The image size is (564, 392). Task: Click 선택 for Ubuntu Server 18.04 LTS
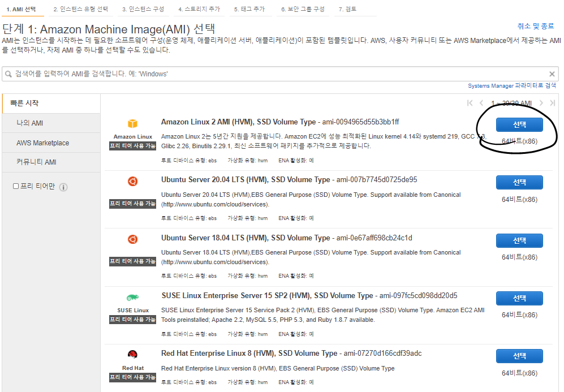pos(519,240)
